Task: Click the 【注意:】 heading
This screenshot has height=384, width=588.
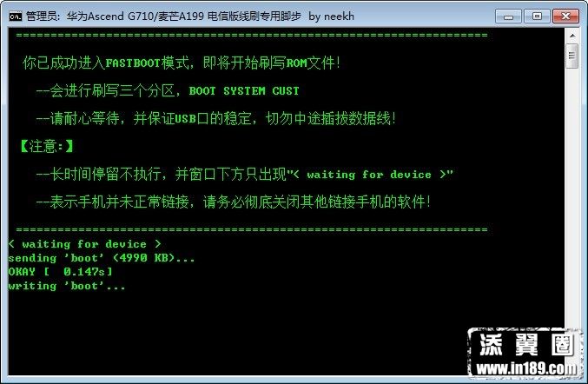Action: click(47, 146)
